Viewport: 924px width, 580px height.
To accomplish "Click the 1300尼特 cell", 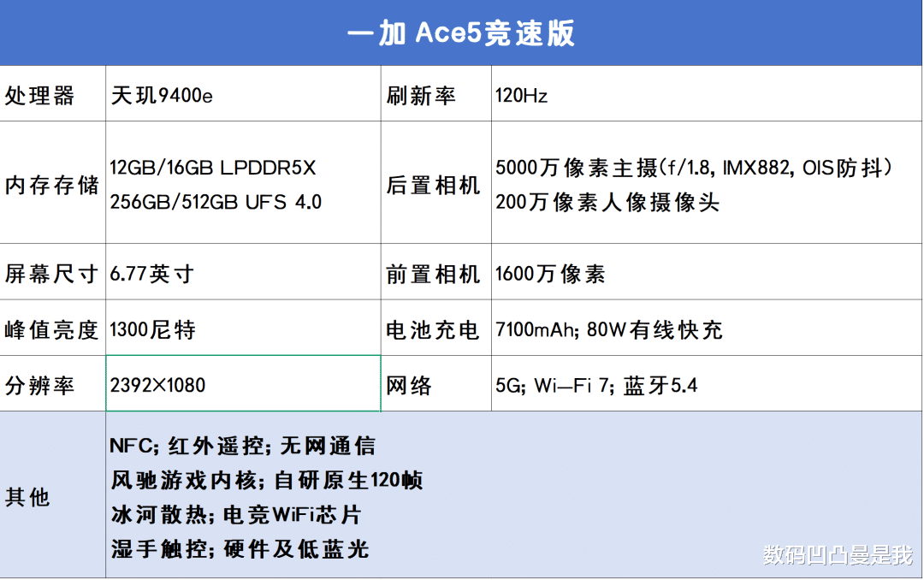I will point(243,328).
